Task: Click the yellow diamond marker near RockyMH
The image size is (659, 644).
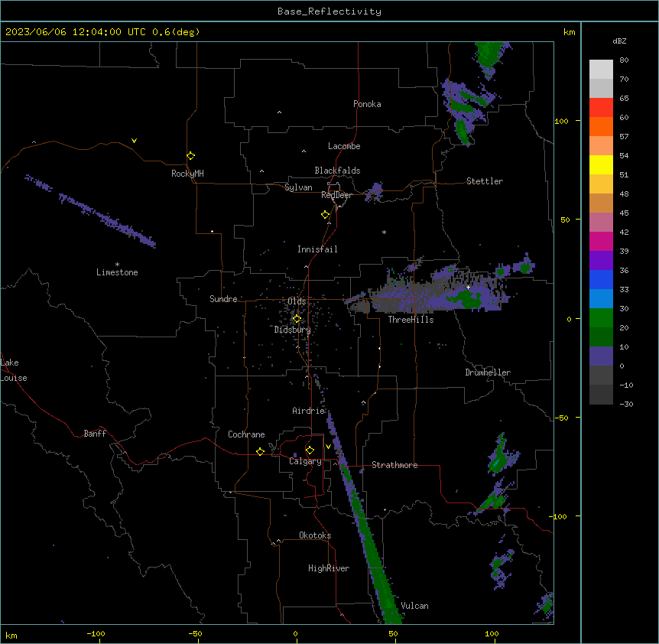Action: [x=191, y=156]
